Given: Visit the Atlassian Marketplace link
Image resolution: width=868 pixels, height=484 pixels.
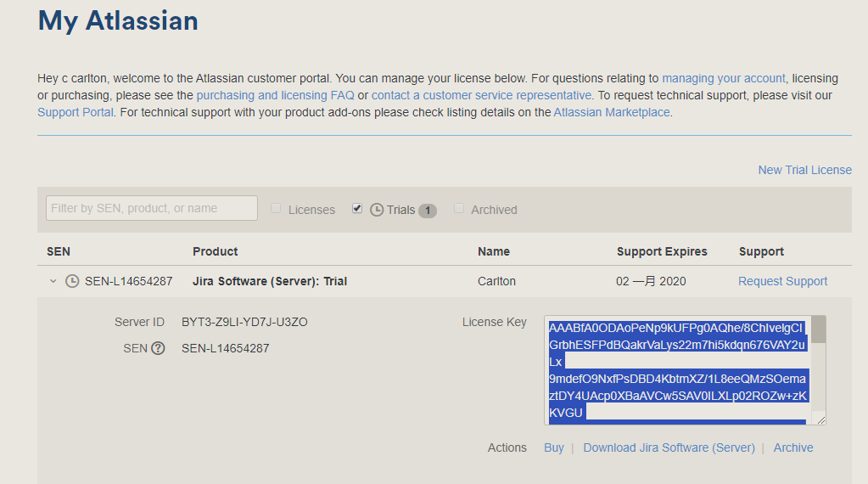Looking at the screenshot, I should [611, 112].
